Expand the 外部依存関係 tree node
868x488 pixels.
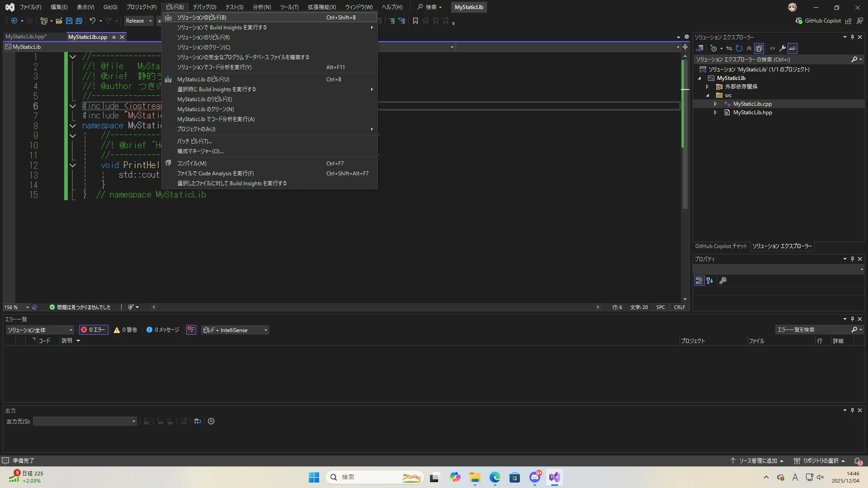(x=708, y=87)
